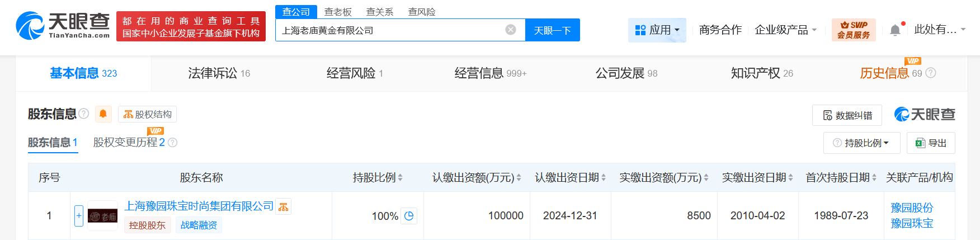
Task: Click the help icon beside 股东信息 heading
Action: click(84, 114)
